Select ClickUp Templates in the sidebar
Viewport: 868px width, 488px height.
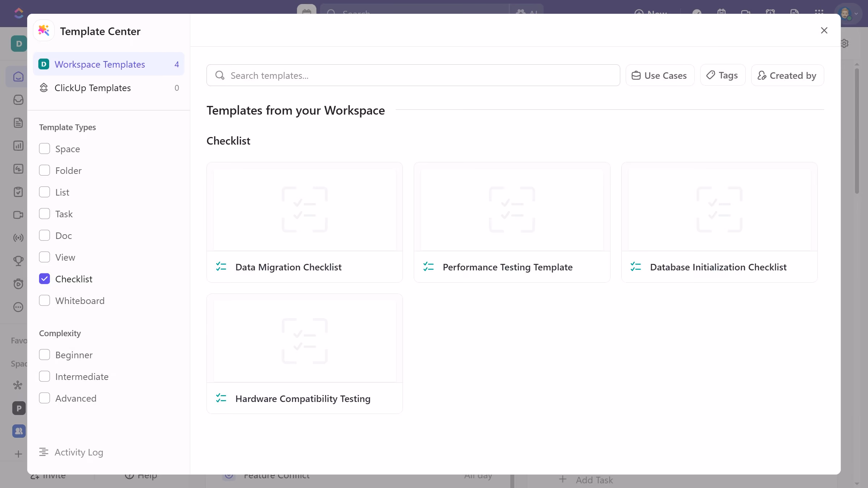(x=109, y=87)
